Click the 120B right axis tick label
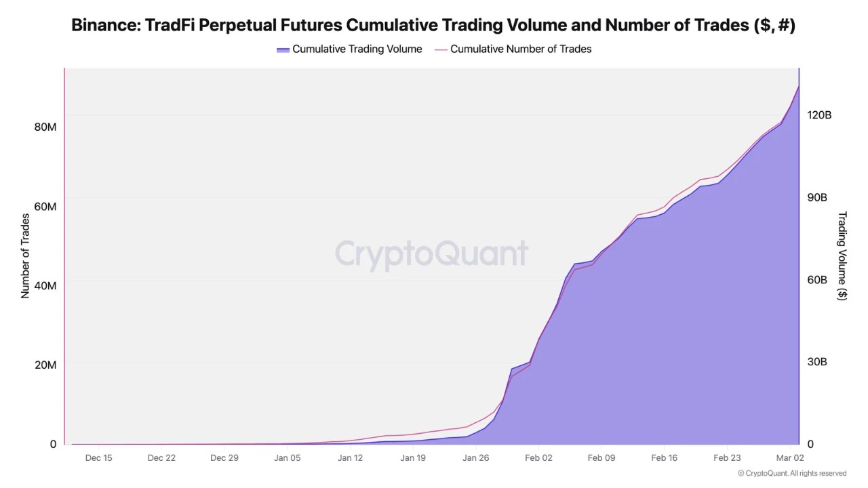Viewport: 868px width, 488px height. tap(818, 115)
